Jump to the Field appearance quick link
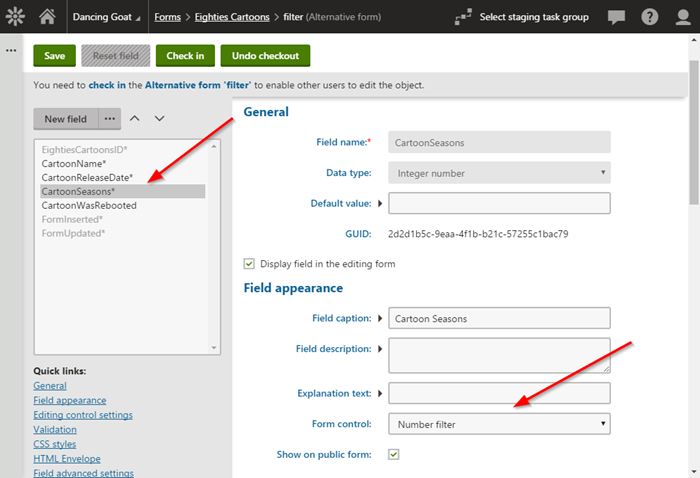700x478 pixels. 70,400
